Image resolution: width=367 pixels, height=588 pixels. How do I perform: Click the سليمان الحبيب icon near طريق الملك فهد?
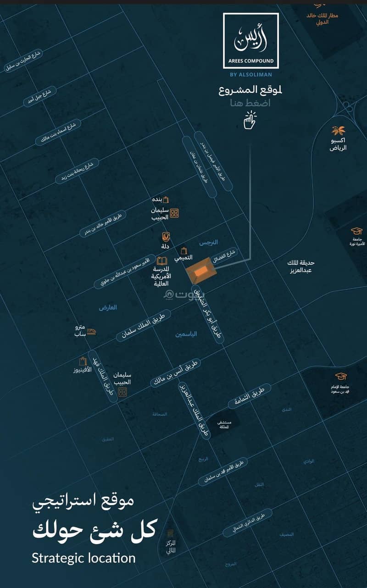coord(122,392)
